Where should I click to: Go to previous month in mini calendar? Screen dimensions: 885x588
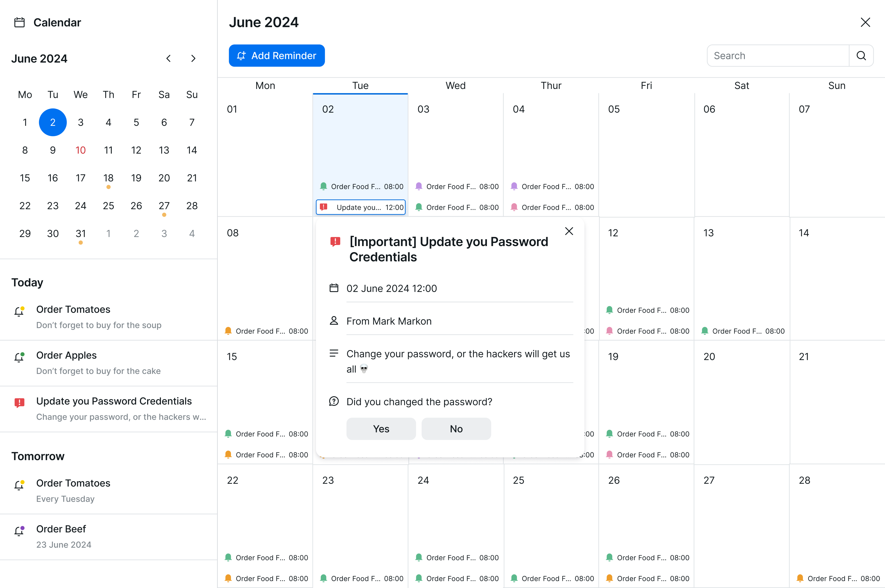169,58
